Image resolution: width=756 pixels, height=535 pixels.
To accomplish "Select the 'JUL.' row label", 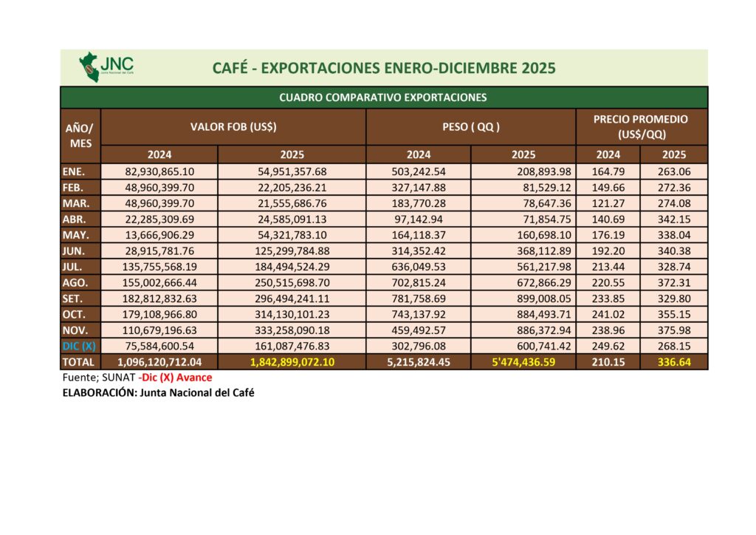I will [x=74, y=267].
